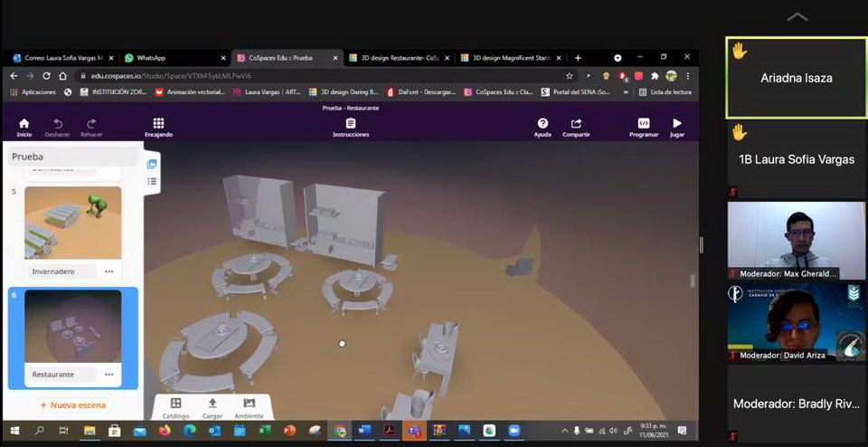This screenshot has height=447, width=868.
Task: Open Chrome three-dot menu
Action: pos(687,75)
